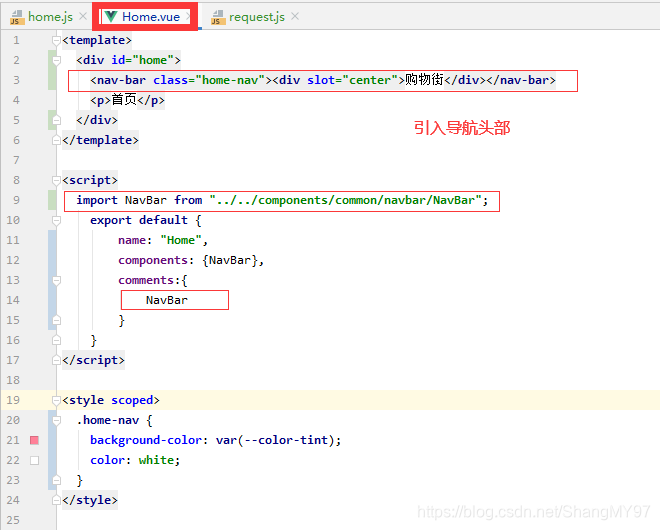Click the '<style scoped>' opening tag
Viewport: 660px width, 530px height.
(111, 400)
